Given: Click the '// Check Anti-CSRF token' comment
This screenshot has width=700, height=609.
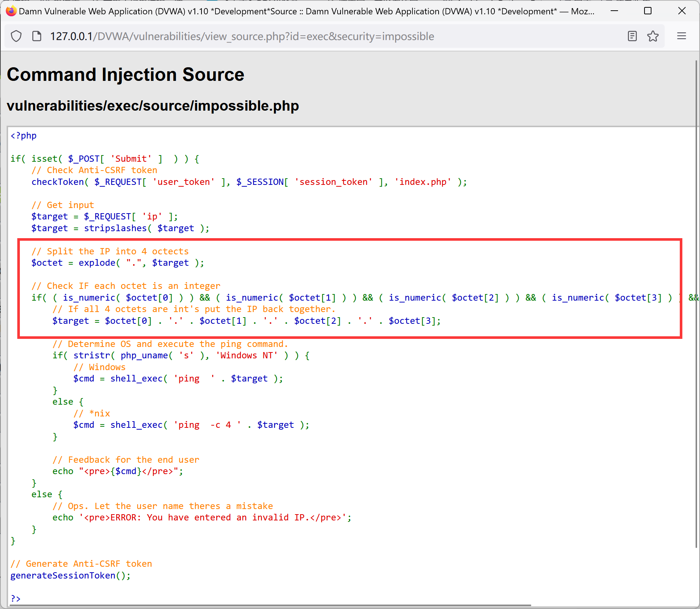Looking at the screenshot, I should coord(94,170).
